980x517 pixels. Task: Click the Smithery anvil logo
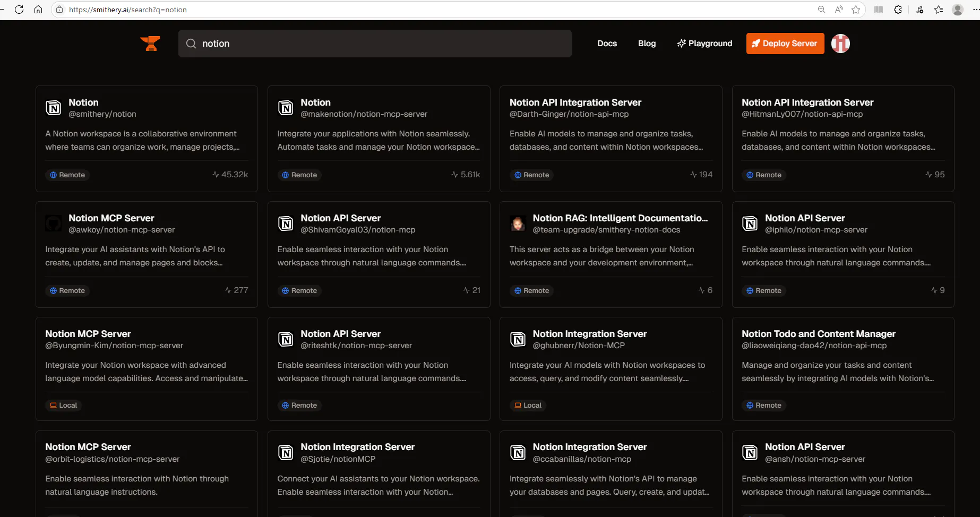[x=150, y=44]
